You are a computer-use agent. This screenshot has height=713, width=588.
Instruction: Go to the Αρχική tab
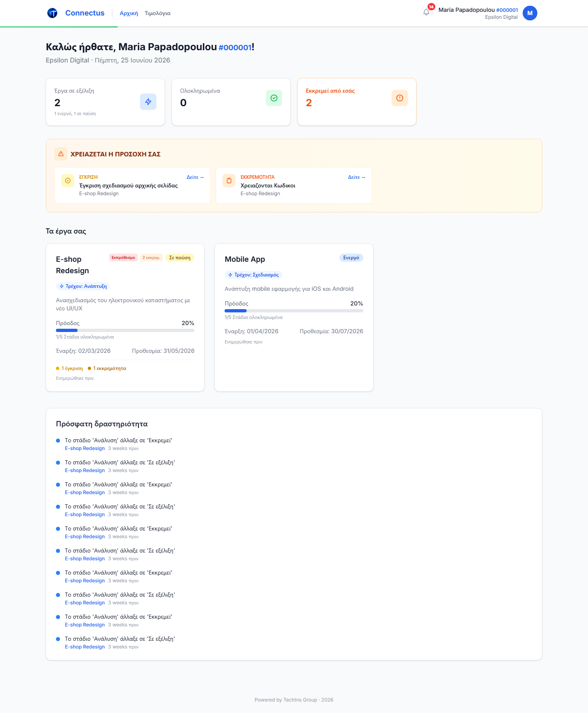tap(129, 13)
